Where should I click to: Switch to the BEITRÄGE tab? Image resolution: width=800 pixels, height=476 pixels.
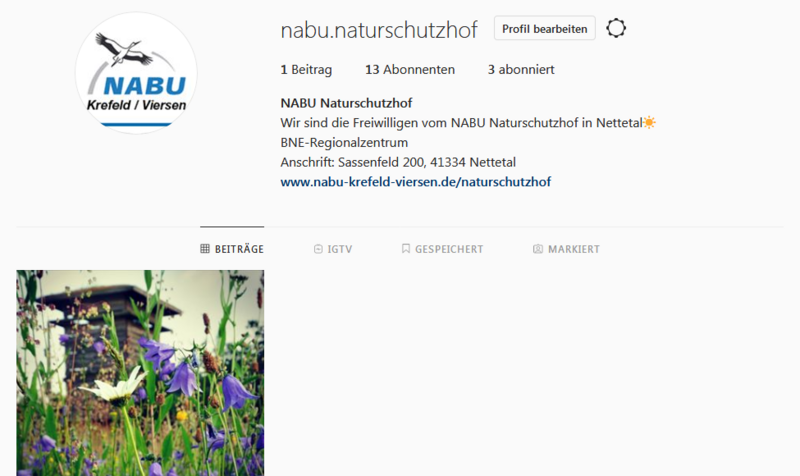pos(232,249)
